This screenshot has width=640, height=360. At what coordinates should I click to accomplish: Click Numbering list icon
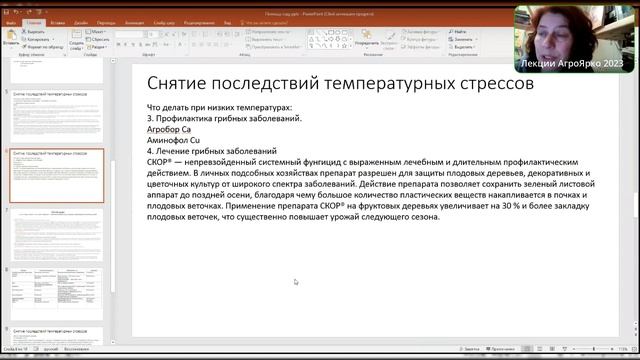tap(205, 34)
